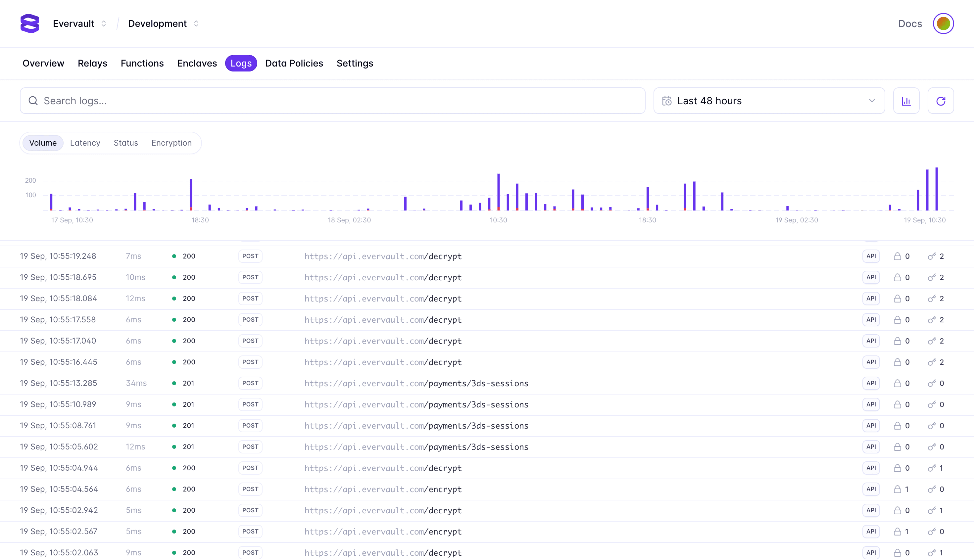Screen dimensions: 974x560
Task: Click the Evervault logo icon
Action: 29,23
